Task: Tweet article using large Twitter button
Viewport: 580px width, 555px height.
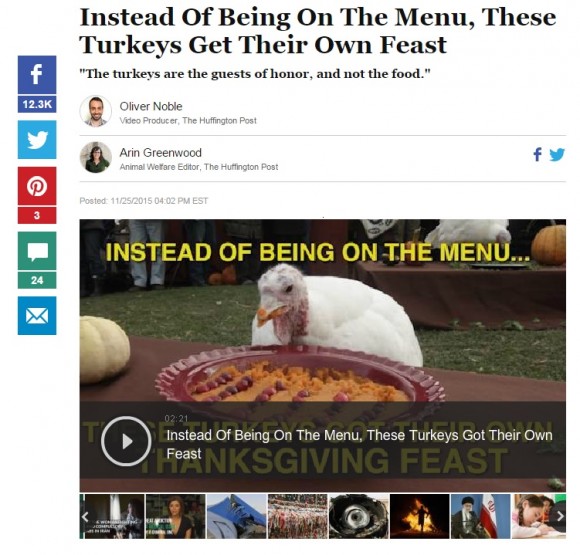Action: (37, 139)
